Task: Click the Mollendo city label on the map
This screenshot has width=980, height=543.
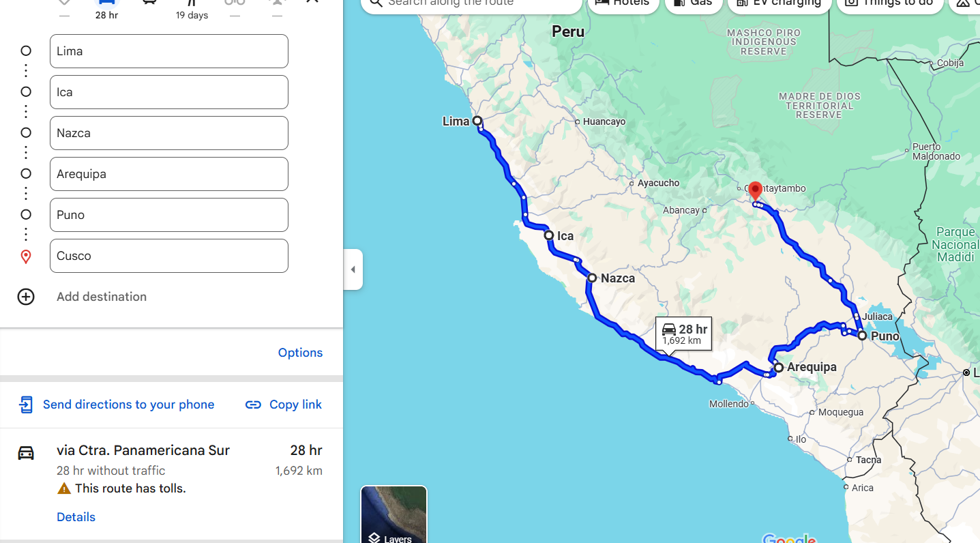Action: coord(729,404)
